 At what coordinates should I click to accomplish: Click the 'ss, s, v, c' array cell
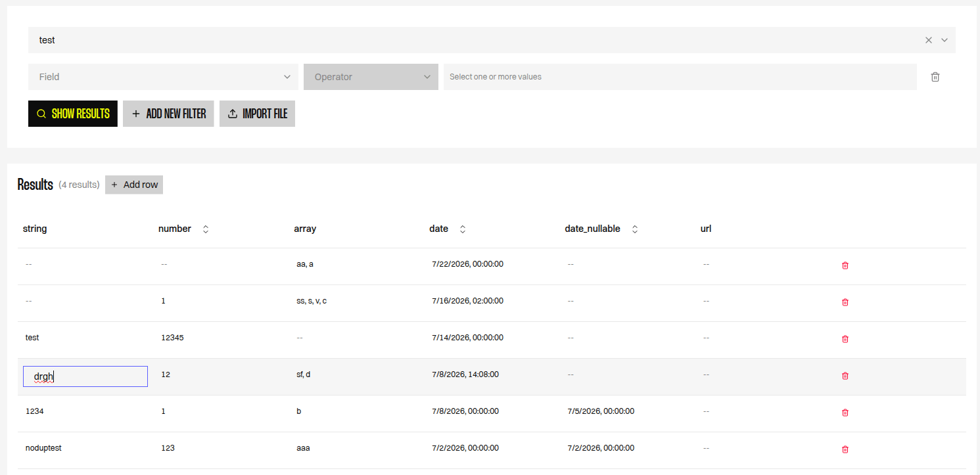pos(312,301)
